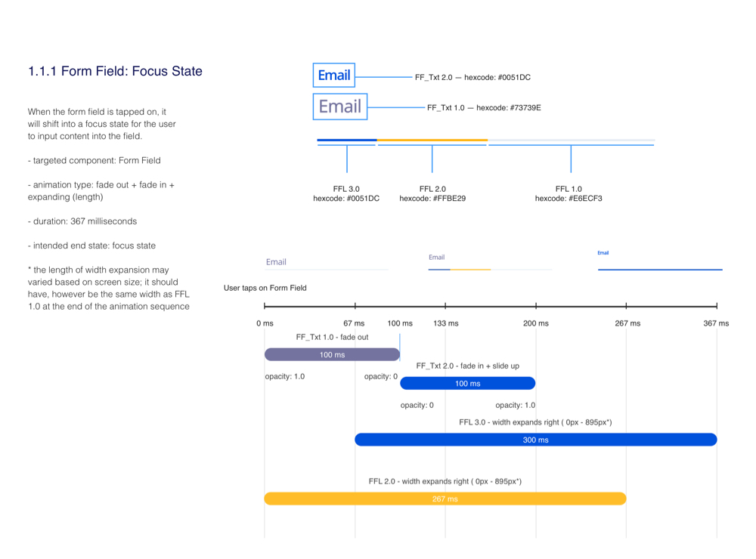Screen dimensions: 756x559
Task: Click the FF_Txt 1.0 hexcode #73739E label
Action: pyautogui.click(x=484, y=107)
